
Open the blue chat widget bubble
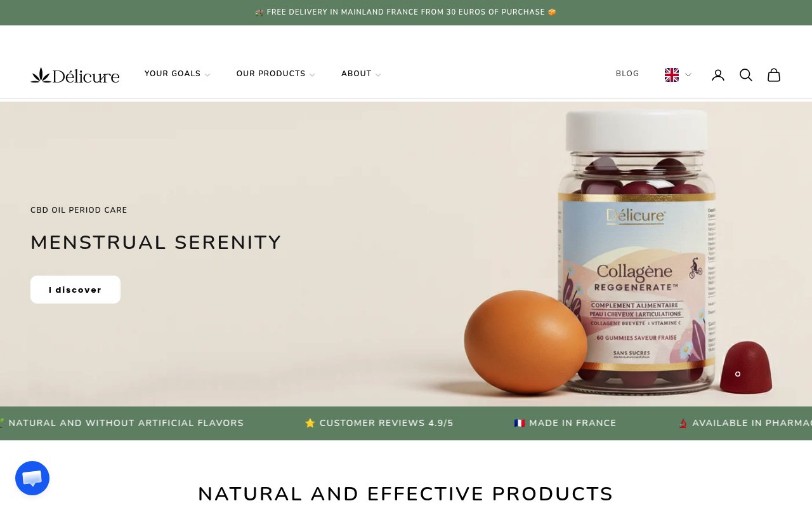tap(32, 478)
